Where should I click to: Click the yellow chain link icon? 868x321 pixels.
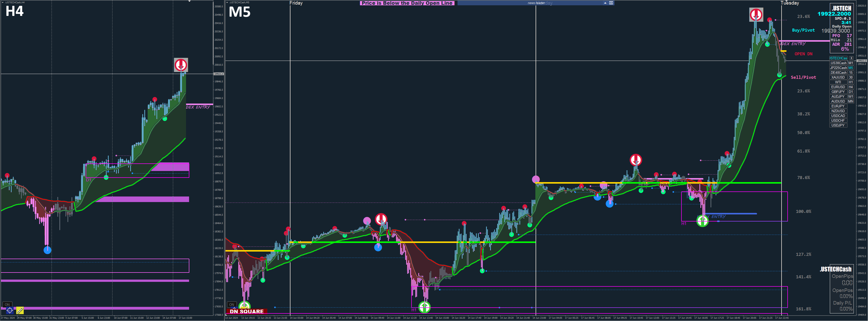pyautogui.click(x=20, y=310)
